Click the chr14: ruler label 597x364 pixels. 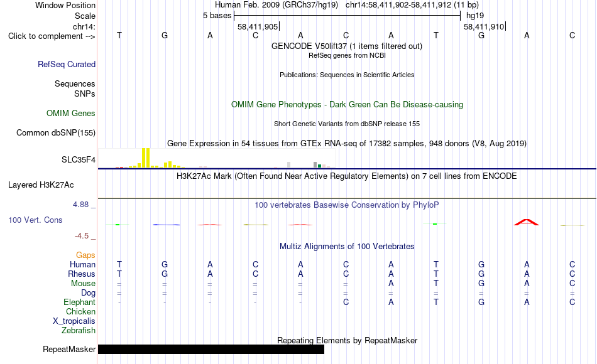pos(84,26)
